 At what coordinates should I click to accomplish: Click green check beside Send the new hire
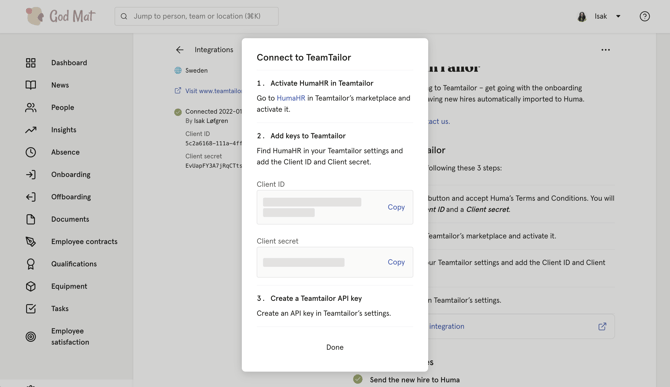click(x=358, y=379)
